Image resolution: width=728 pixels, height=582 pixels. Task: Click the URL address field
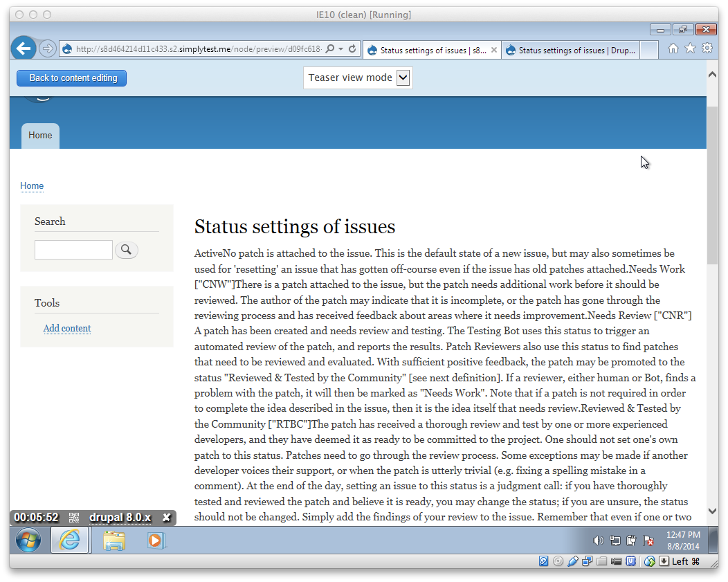tap(198, 49)
